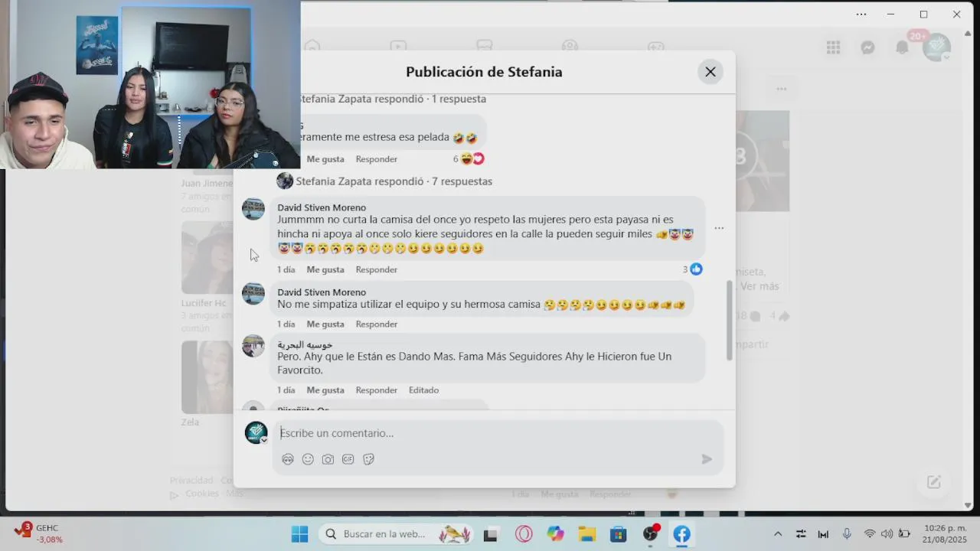The width and height of the screenshot is (980, 551).
Task: Reply to the 'me estresa esa pelada' comment
Action: click(377, 159)
